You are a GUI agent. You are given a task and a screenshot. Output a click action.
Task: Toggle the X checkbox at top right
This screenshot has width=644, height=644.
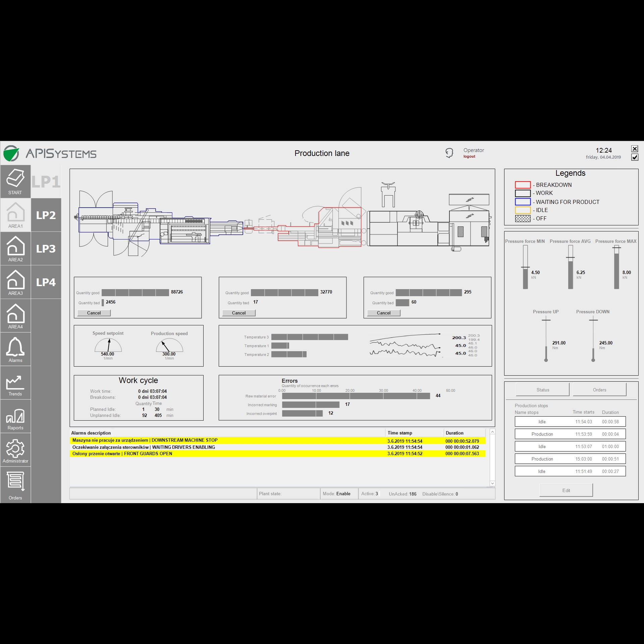(x=634, y=148)
